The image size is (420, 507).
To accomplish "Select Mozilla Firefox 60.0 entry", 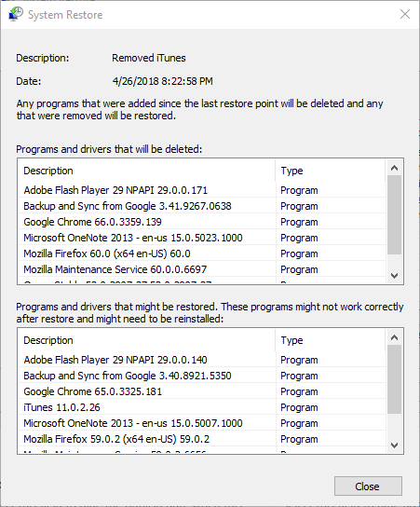I will 202,253.
